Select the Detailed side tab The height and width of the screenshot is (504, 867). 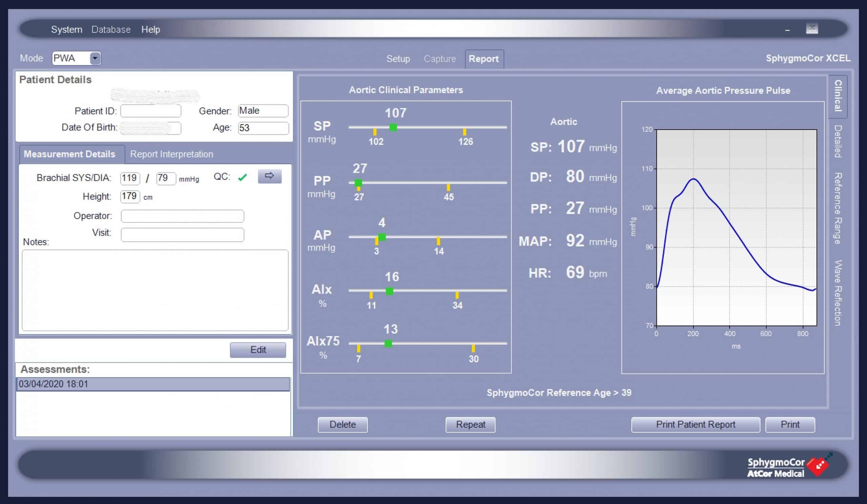838,141
